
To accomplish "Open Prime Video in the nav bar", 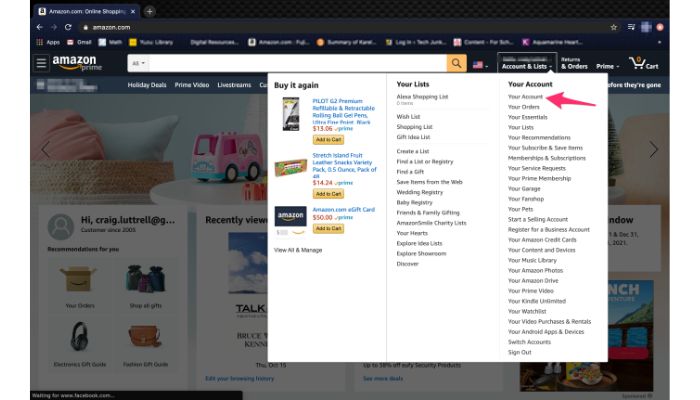I will point(192,85).
